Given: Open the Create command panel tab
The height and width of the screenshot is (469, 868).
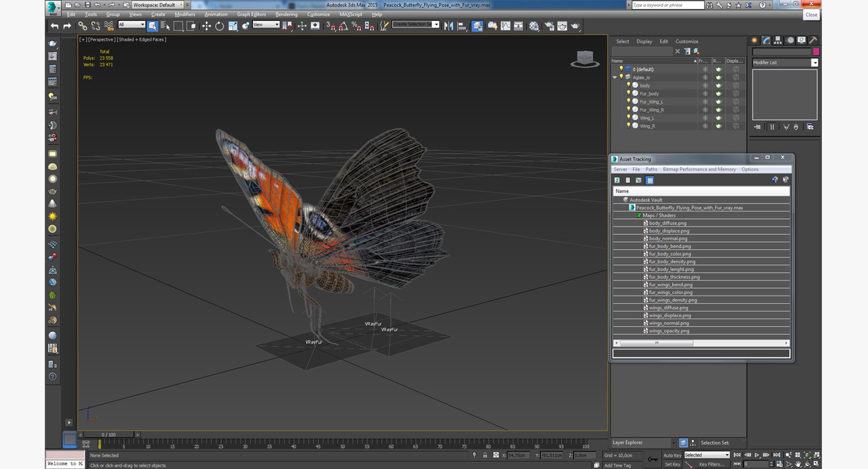Looking at the screenshot, I should (x=755, y=40).
